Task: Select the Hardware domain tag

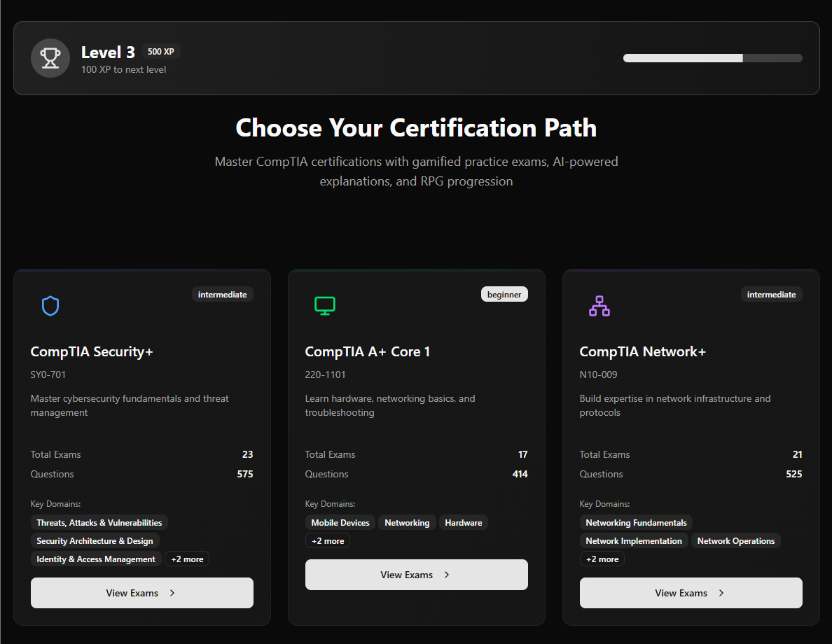Action: pyautogui.click(x=464, y=523)
